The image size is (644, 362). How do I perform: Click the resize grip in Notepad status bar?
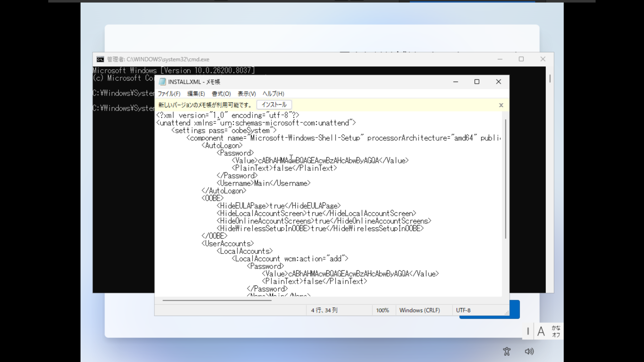tap(506, 313)
